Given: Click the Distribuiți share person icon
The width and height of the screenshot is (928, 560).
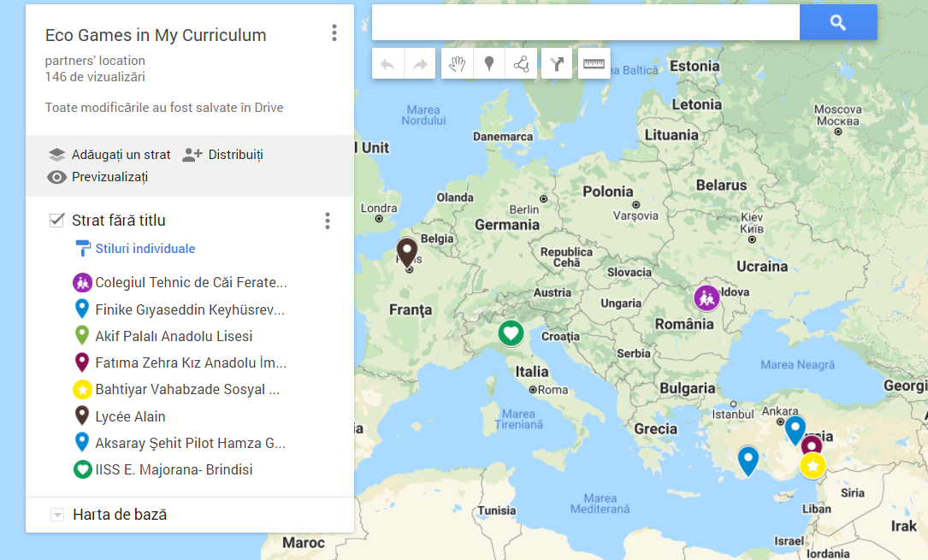Looking at the screenshot, I should [x=192, y=155].
